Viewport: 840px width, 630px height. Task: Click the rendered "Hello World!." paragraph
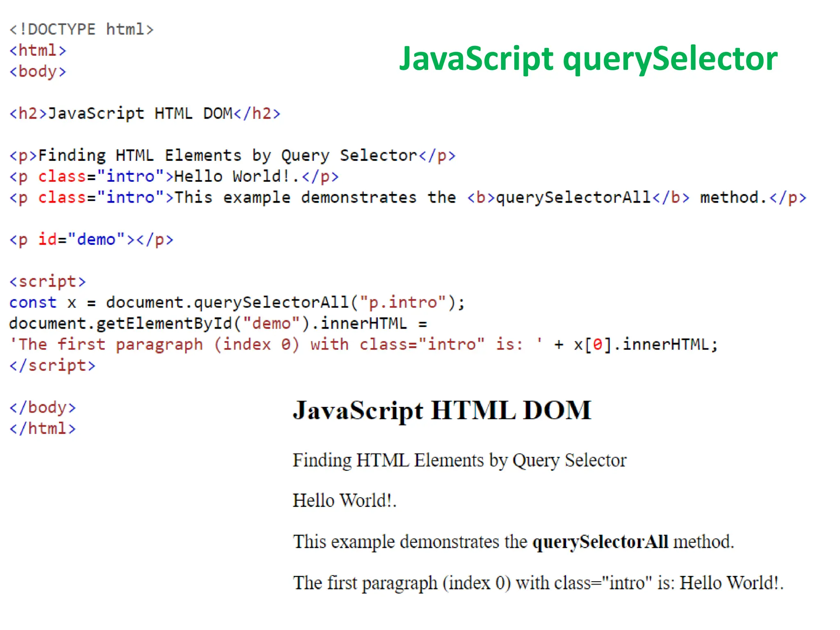click(345, 501)
